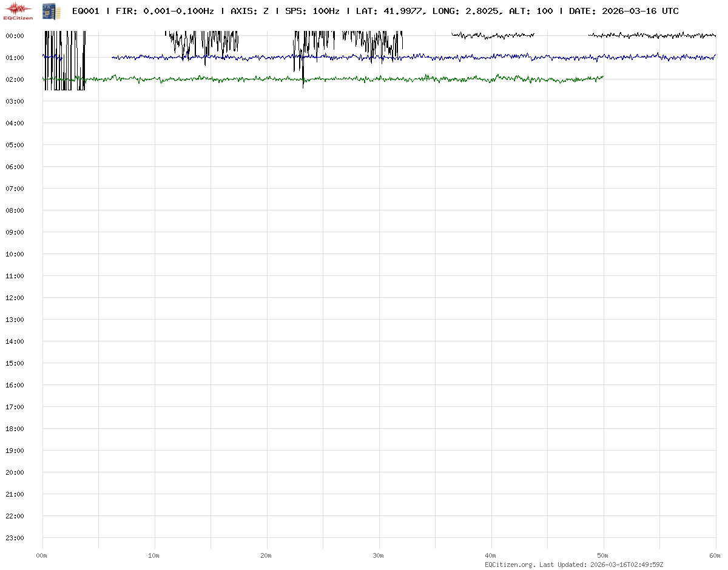
Task: Click the 30m marker on the bottom axis
Action: [x=379, y=555]
